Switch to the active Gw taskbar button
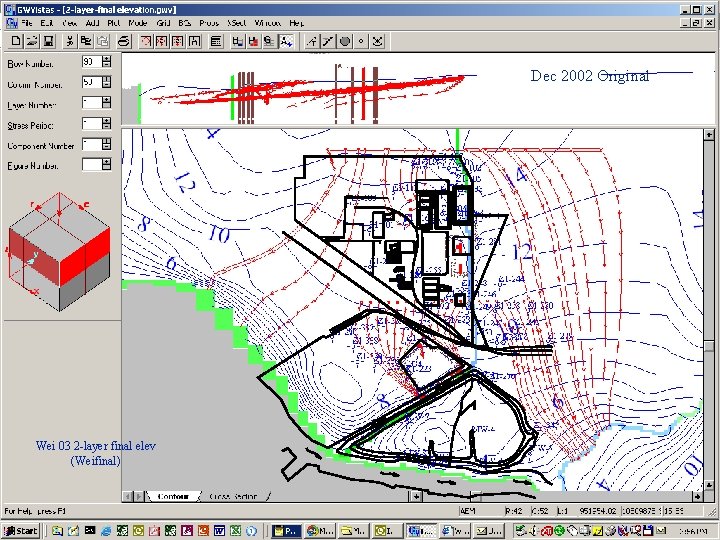This screenshot has height=540, width=720. click(421, 531)
